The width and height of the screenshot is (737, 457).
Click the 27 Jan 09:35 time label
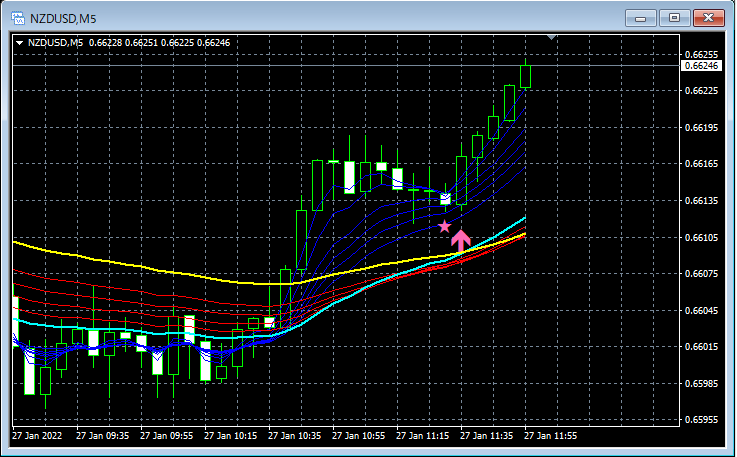[x=102, y=436]
